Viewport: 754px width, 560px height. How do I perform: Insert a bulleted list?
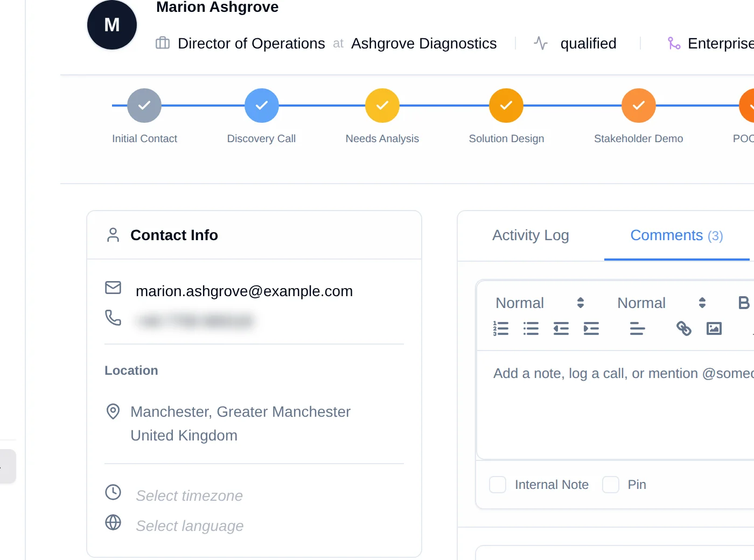click(x=531, y=328)
